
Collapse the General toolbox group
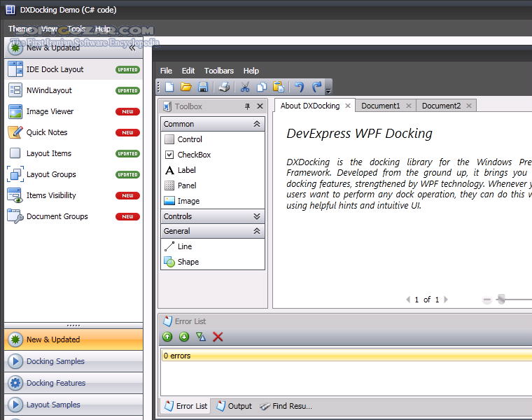(257, 232)
